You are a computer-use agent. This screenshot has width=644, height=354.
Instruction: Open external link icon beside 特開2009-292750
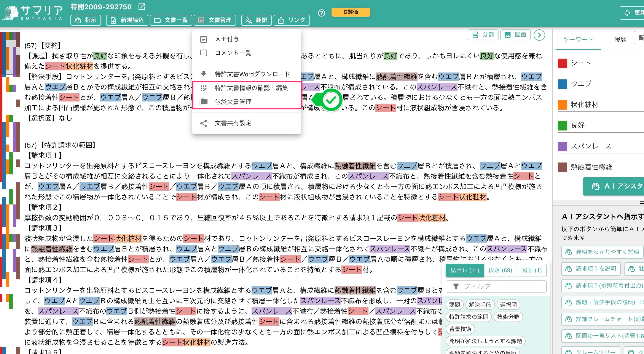(142, 7)
